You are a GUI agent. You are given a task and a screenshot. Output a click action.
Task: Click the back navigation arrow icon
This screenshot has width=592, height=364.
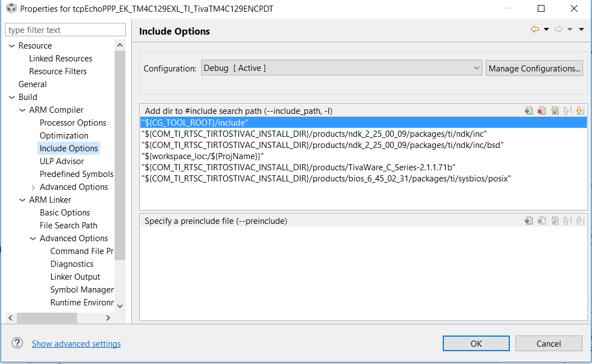535,30
